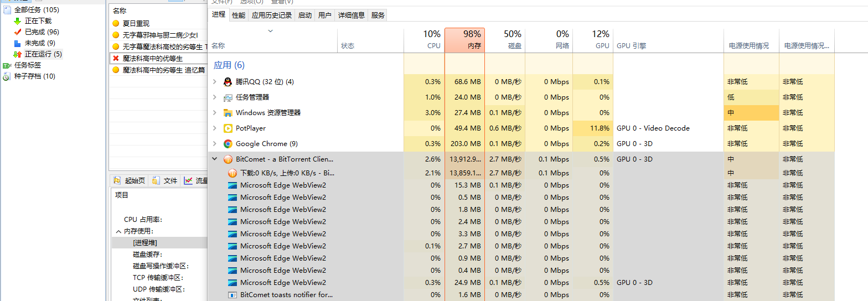Click the Google Chrome process icon

pos(228,144)
